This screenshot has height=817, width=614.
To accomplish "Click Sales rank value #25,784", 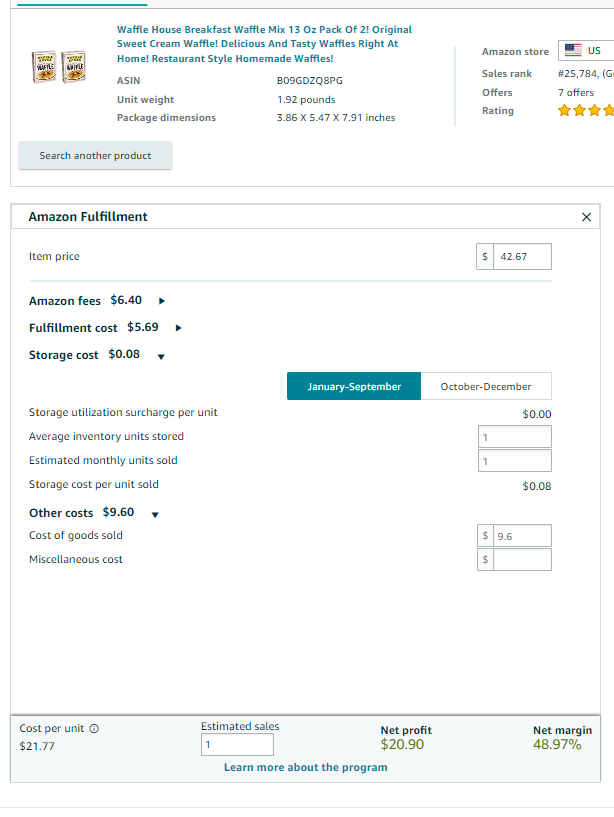I will coord(578,73).
